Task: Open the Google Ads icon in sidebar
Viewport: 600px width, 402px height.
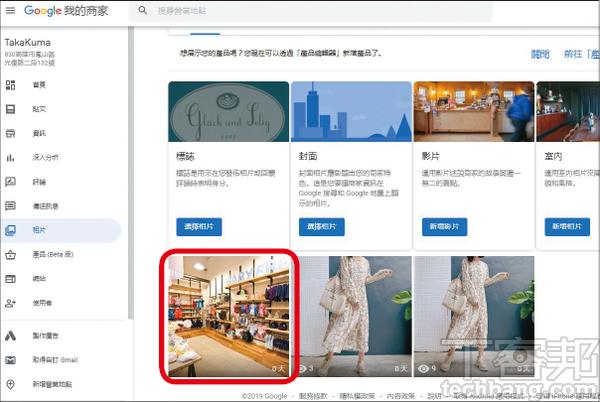Action: 10,336
